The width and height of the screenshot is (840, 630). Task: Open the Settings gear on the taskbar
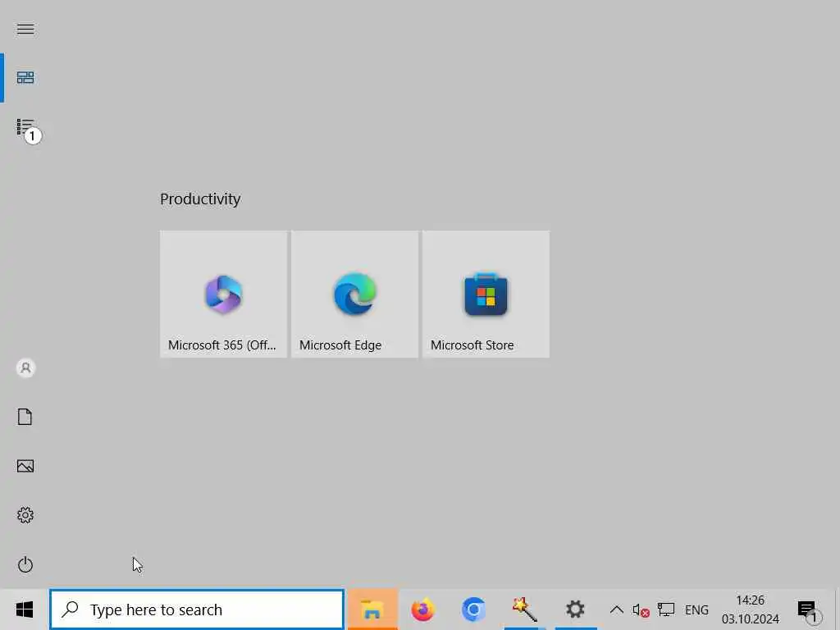point(575,609)
